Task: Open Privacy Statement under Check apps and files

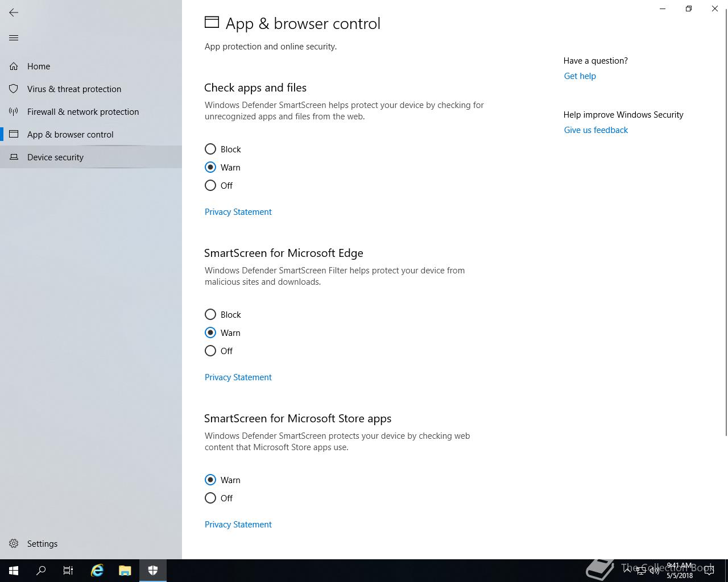Action: pyautogui.click(x=238, y=212)
